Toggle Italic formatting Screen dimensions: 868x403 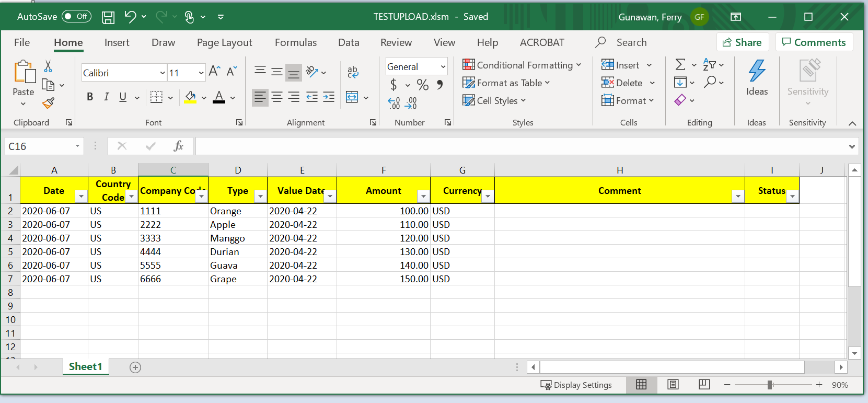click(x=106, y=97)
